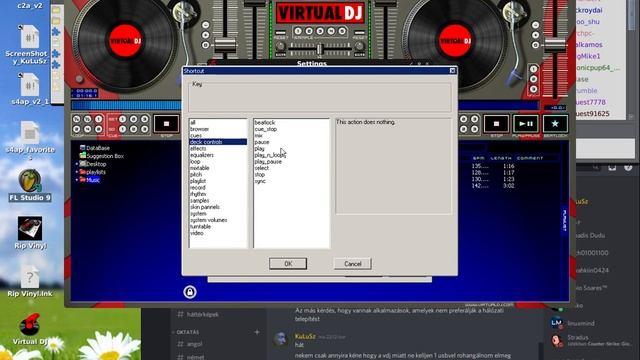Select the 'pitch' category
The image size is (640, 360).
coord(218,175)
